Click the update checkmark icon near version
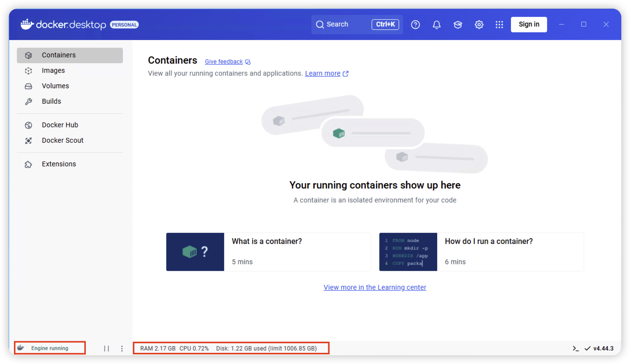 point(588,348)
